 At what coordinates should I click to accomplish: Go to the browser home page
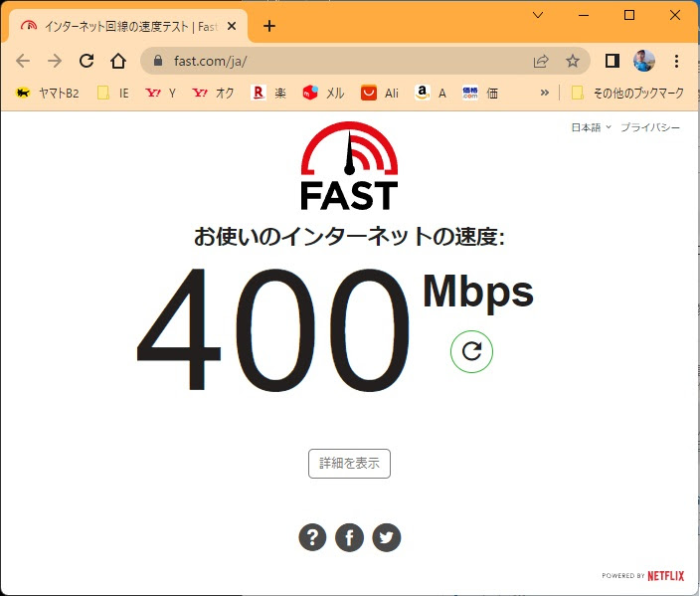tap(118, 61)
